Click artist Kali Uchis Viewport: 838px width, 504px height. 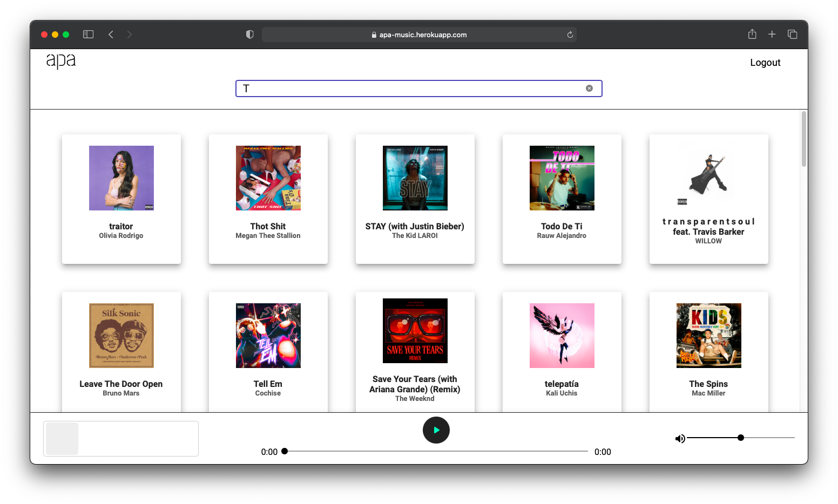click(x=562, y=393)
